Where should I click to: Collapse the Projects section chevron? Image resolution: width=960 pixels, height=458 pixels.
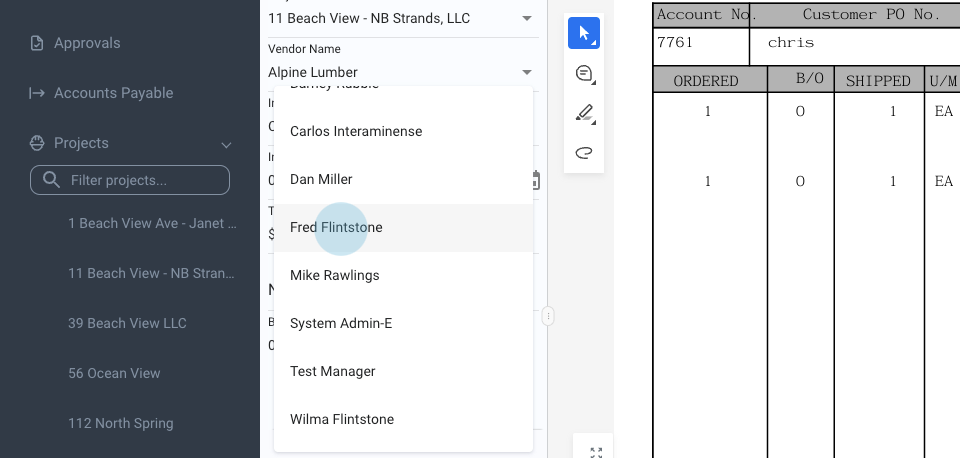point(226,144)
